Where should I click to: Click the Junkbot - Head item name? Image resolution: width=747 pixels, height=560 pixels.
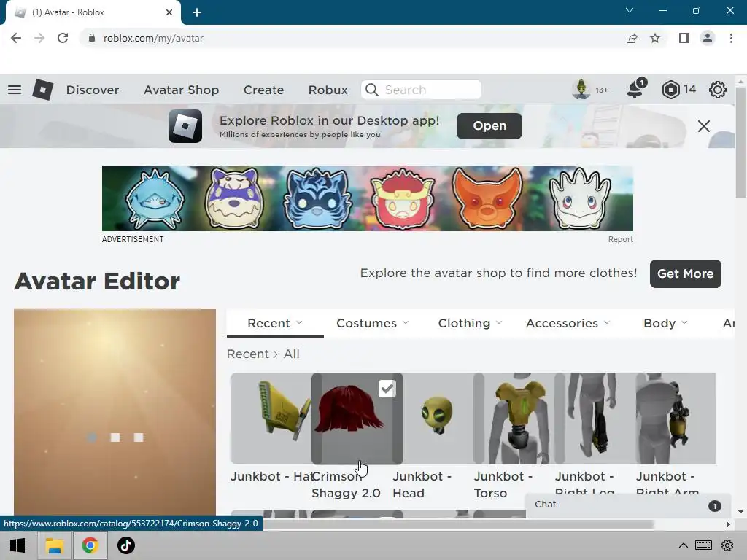click(422, 485)
